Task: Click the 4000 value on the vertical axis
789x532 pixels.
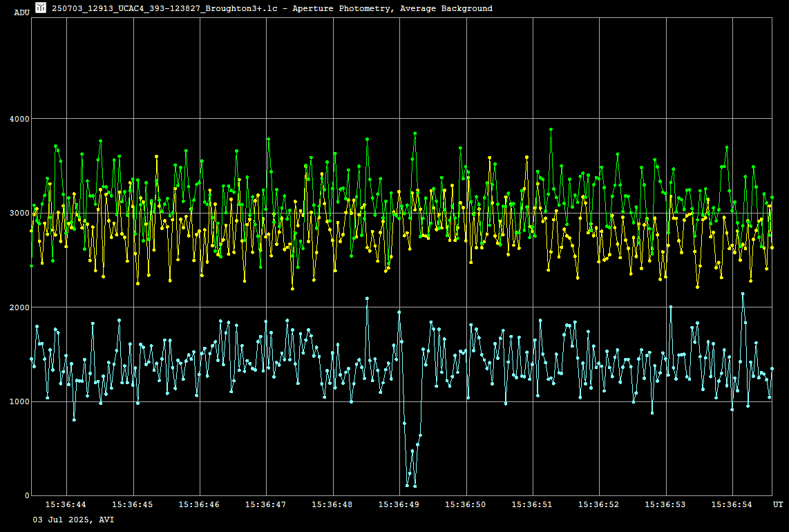Action: (19, 119)
